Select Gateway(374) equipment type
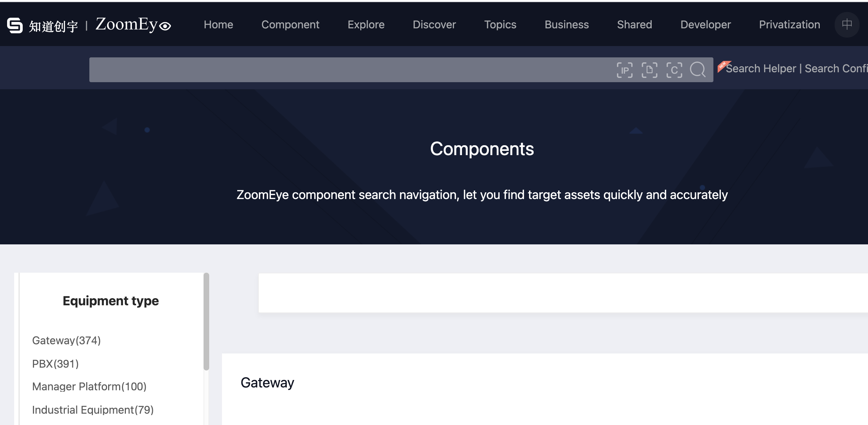The width and height of the screenshot is (868, 425). click(66, 340)
